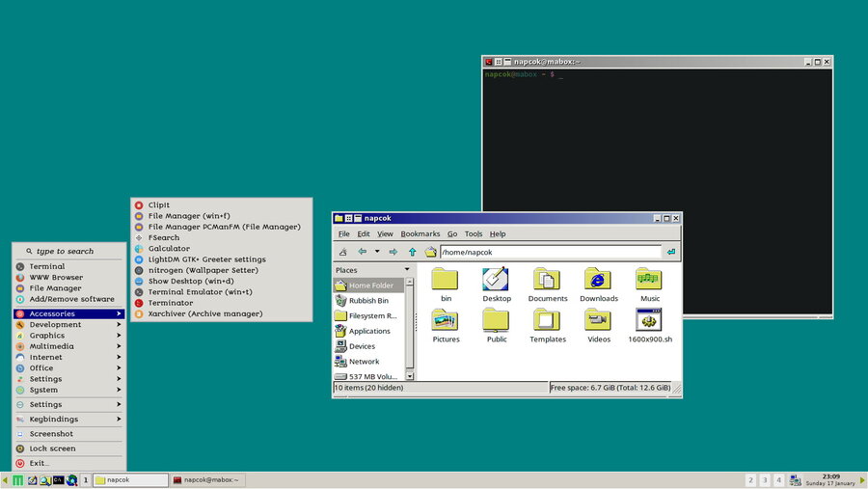Open the View menu in PCManFM
Image resolution: width=868 pixels, height=489 pixels.
point(385,233)
